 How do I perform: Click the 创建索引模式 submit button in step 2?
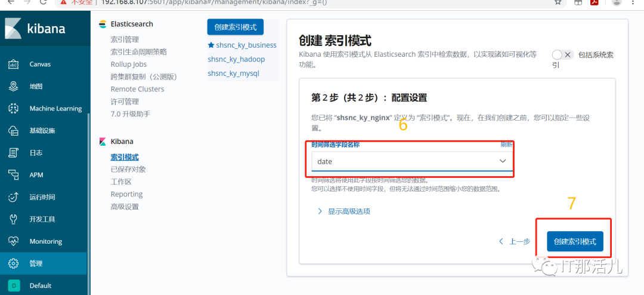tap(575, 241)
